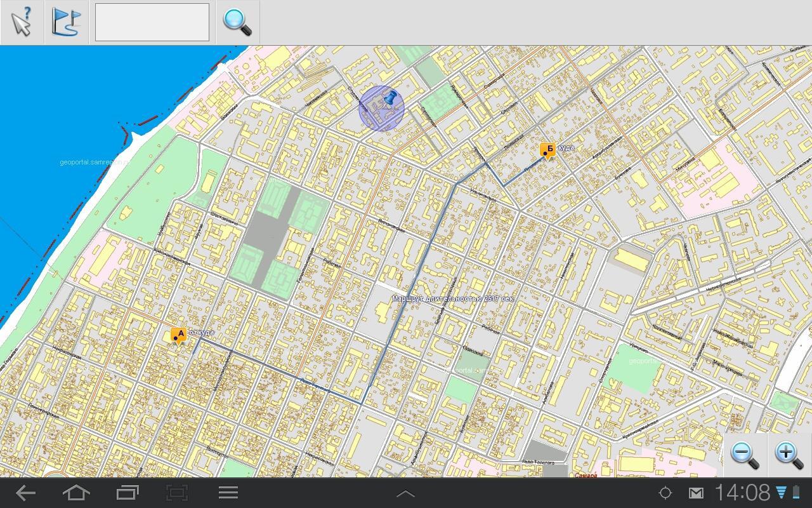Open the Android menu button
Image resolution: width=812 pixels, height=508 pixels.
(x=228, y=493)
